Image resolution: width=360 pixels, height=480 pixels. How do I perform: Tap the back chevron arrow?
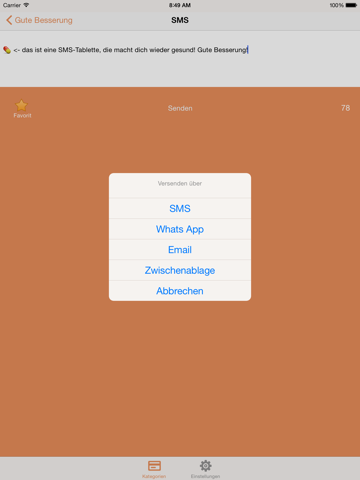tap(9, 20)
